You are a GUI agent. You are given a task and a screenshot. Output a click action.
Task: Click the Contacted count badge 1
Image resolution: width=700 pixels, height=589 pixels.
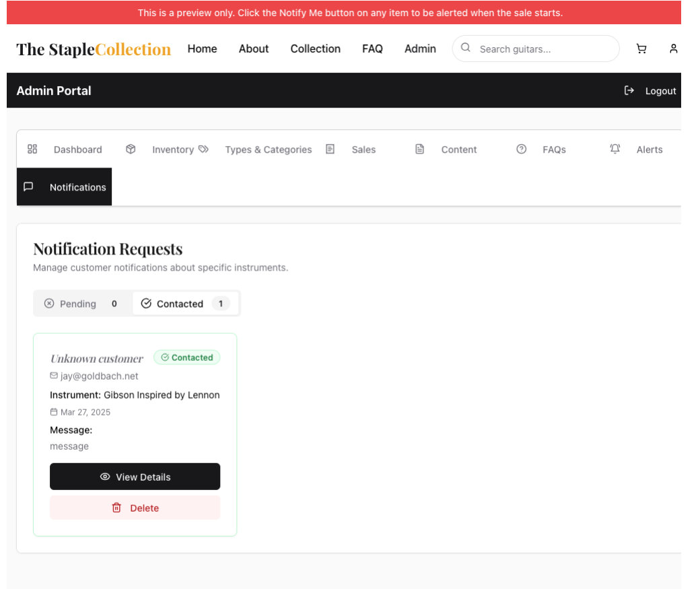click(221, 304)
